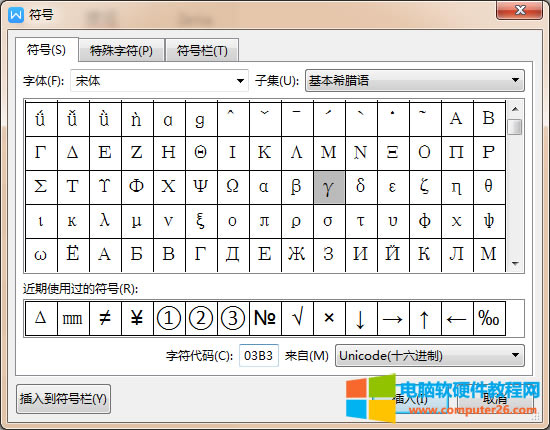Select the lowercase beta symbol
Image resolution: width=550 pixels, height=430 pixels.
(x=297, y=187)
